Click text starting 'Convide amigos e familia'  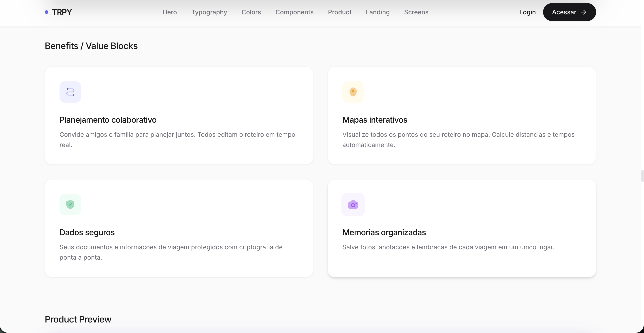click(x=177, y=140)
